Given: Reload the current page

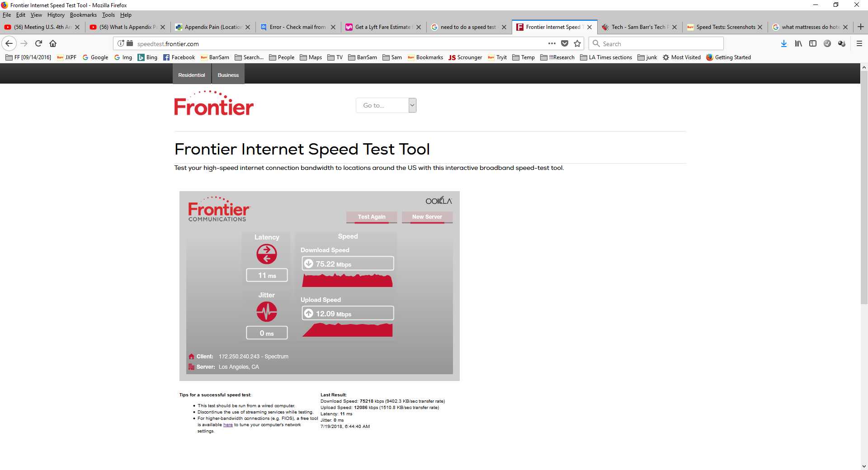Looking at the screenshot, I should pos(38,43).
